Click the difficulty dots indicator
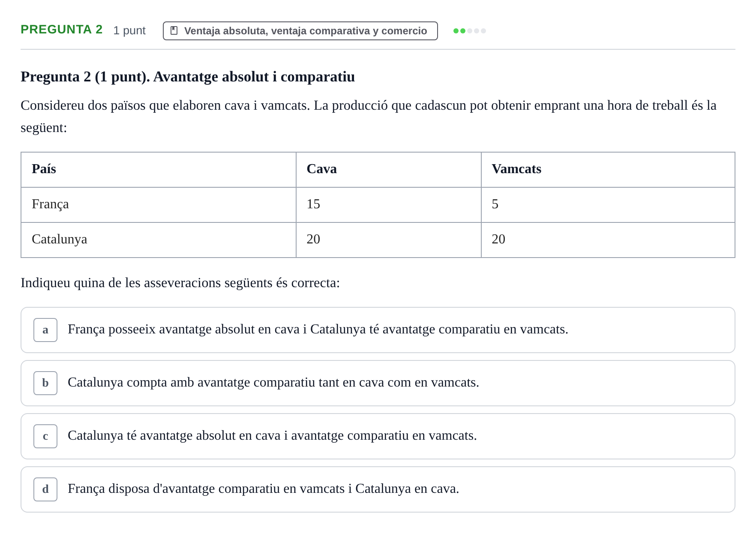756x534 pixels. pyautogui.click(x=470, y=31)
